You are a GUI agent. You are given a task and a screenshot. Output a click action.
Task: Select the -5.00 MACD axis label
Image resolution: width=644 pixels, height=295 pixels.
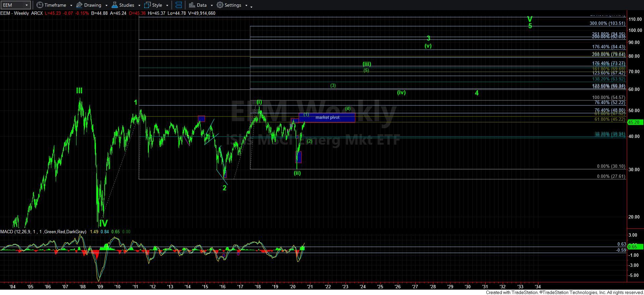(x=634, y=276)
